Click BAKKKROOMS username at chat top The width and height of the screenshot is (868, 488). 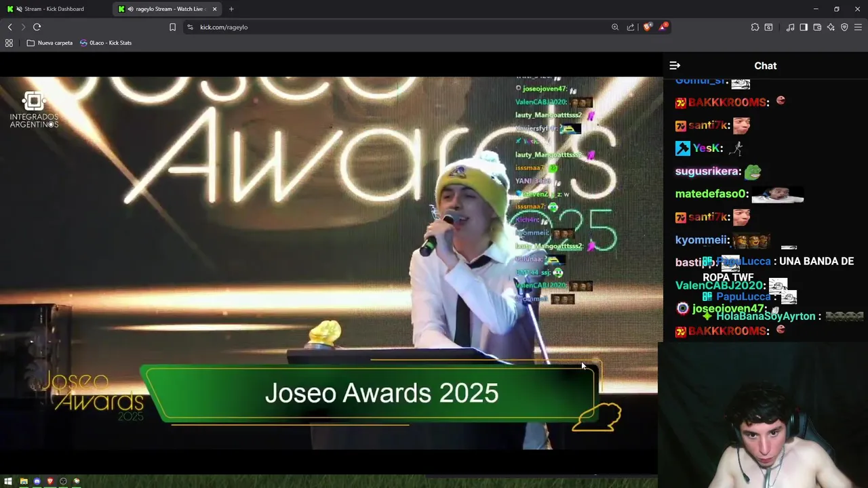728,102
